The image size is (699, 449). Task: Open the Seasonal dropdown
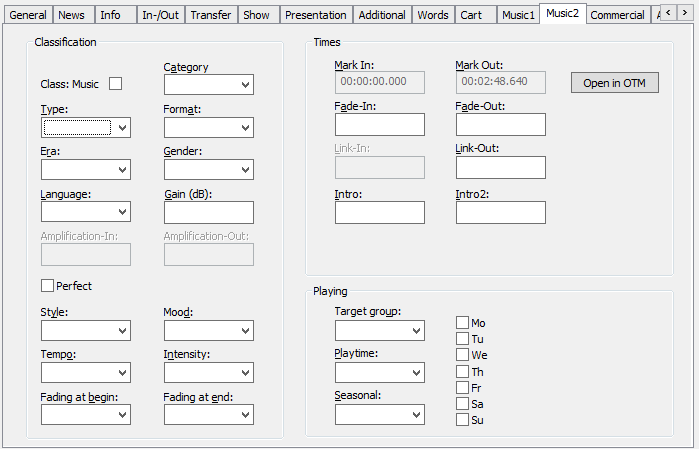point(379,414)
